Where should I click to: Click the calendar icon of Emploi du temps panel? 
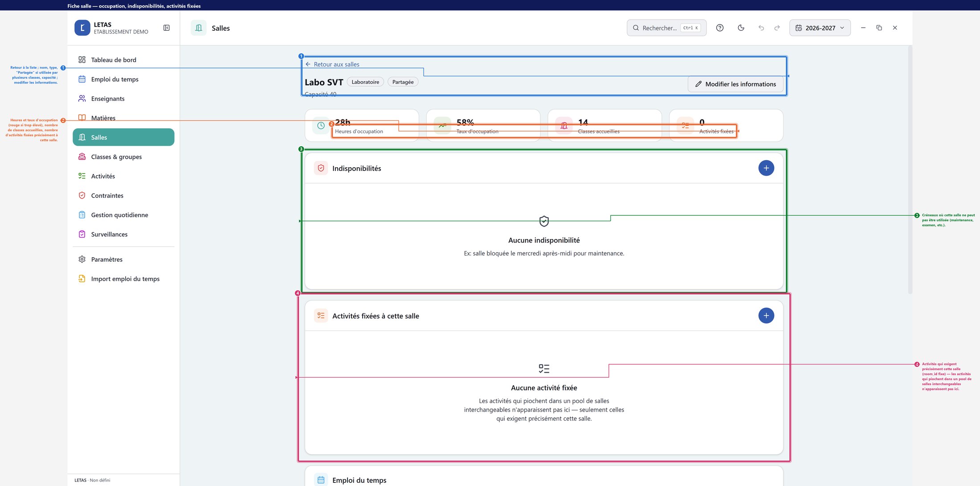321,480
